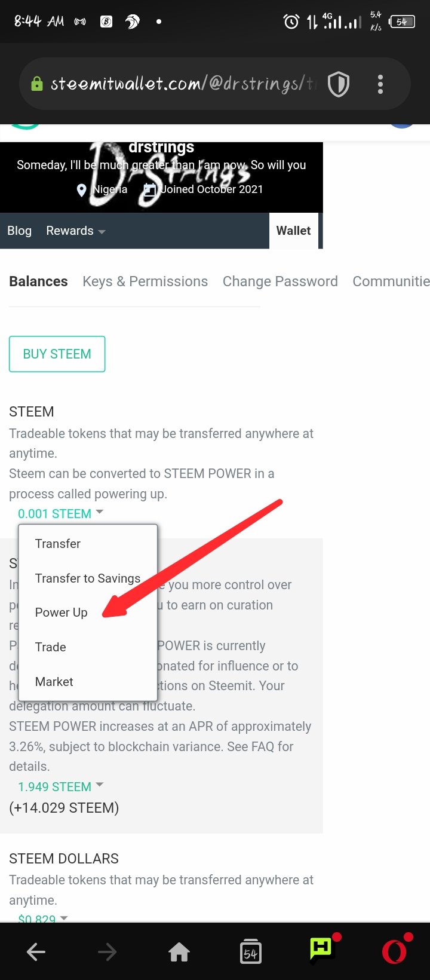Viewport: 430px width, 980px height.
Task: Open the green Hype chat icon
Action: point(322,950)
